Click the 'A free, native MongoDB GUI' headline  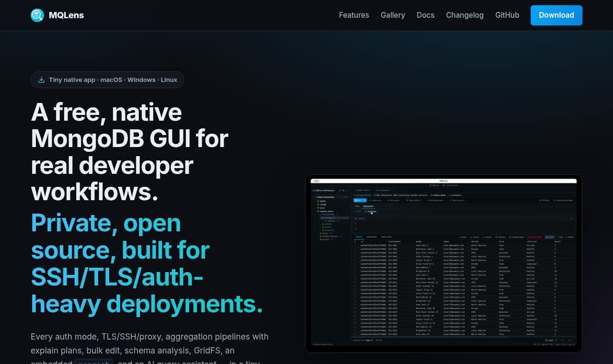coord(129,152)
